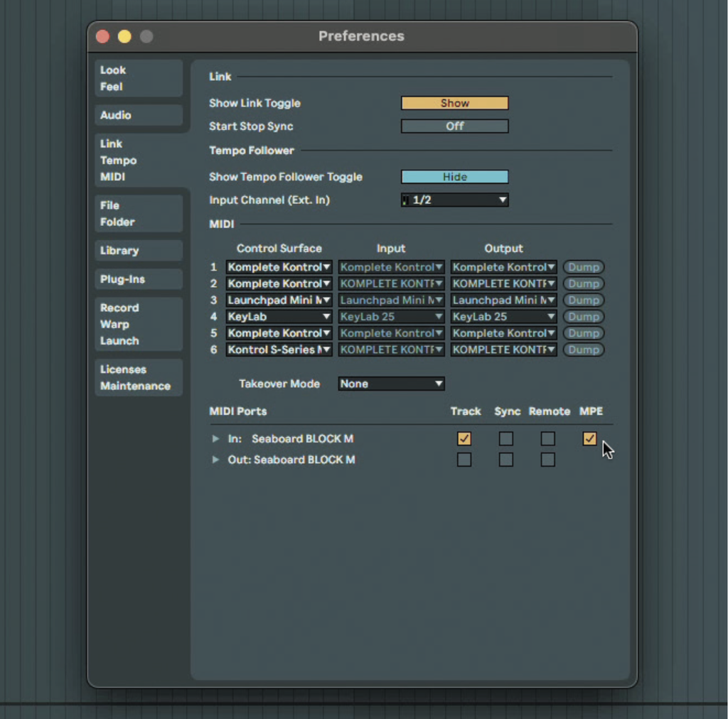Enable Start Stop Sync
728x719 pixels.
tap(454, 126)
